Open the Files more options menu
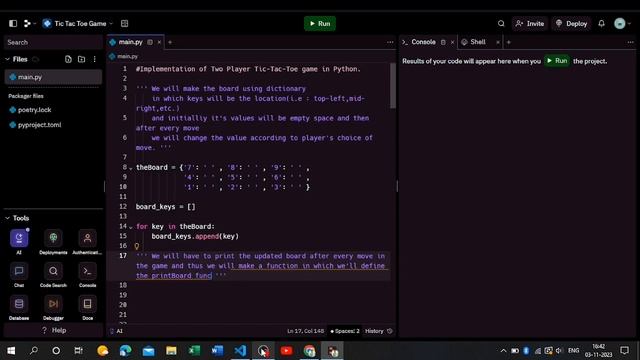Image resolution: width=640 pixels, height=360 pixels. coord(95,59)
